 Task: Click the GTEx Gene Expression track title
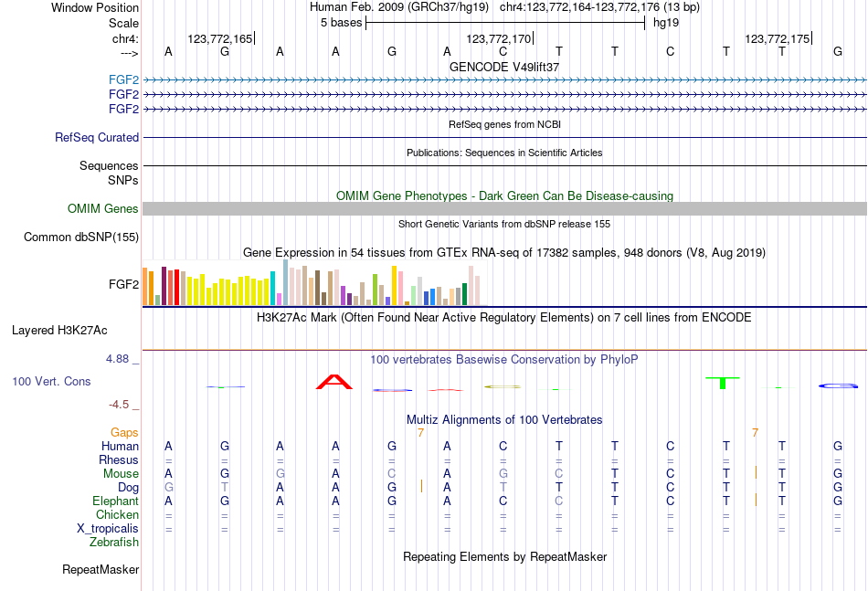(x=504, y=253)
